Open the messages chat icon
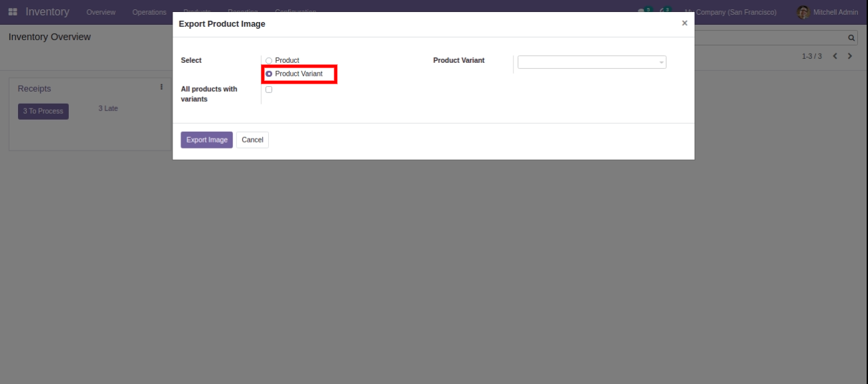This screenshot has height=384, width=868. [x=643, y=11]
